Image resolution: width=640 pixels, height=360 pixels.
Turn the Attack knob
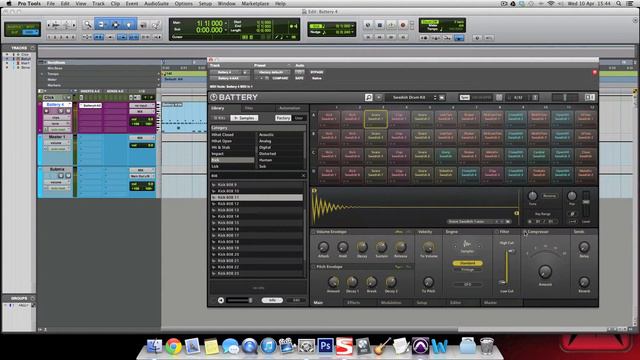(x=323, y=247)
